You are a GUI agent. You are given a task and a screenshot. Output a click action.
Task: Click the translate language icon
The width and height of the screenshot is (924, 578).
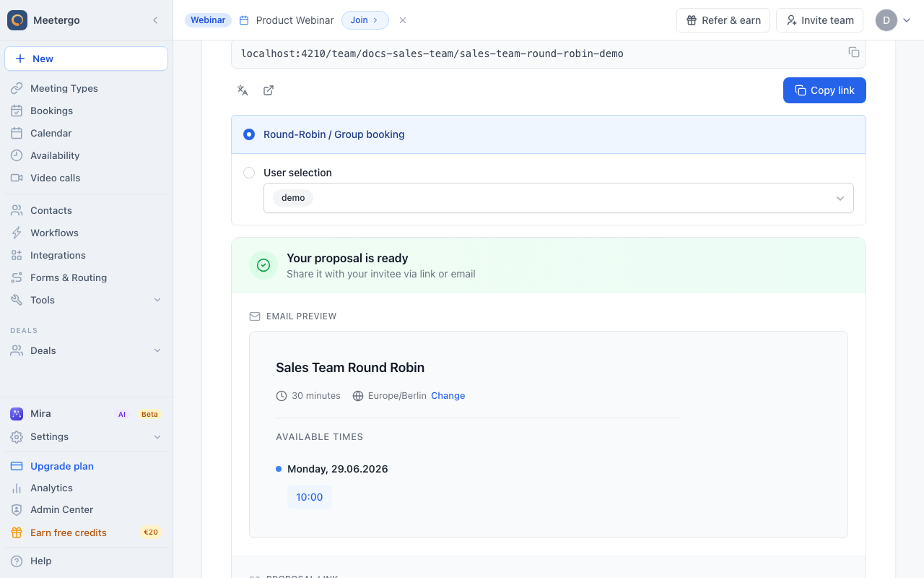243,90
